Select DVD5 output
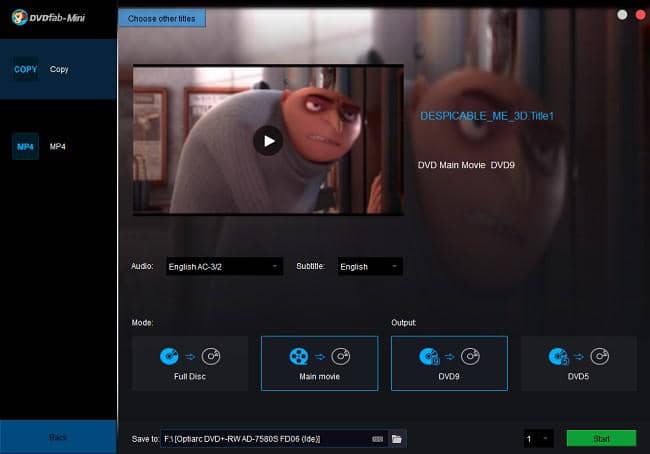The image size is (650, 454). coord(579,363)
